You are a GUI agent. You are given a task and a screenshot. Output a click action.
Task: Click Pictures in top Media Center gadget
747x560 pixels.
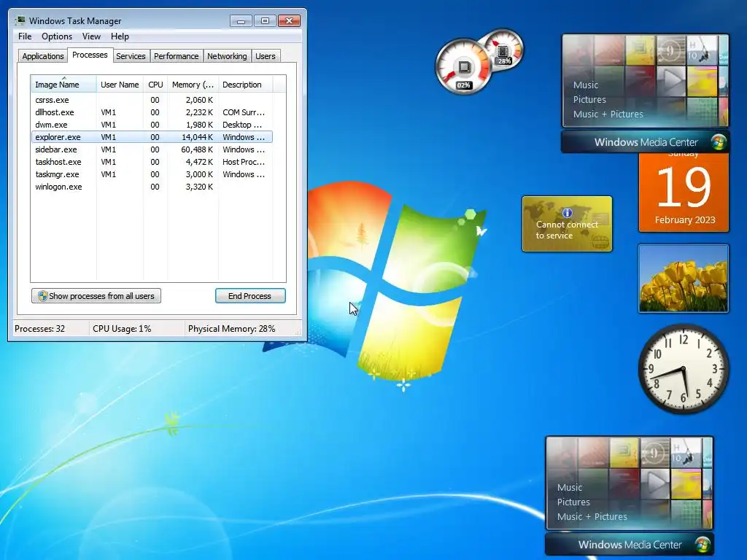tap(589, 99)
